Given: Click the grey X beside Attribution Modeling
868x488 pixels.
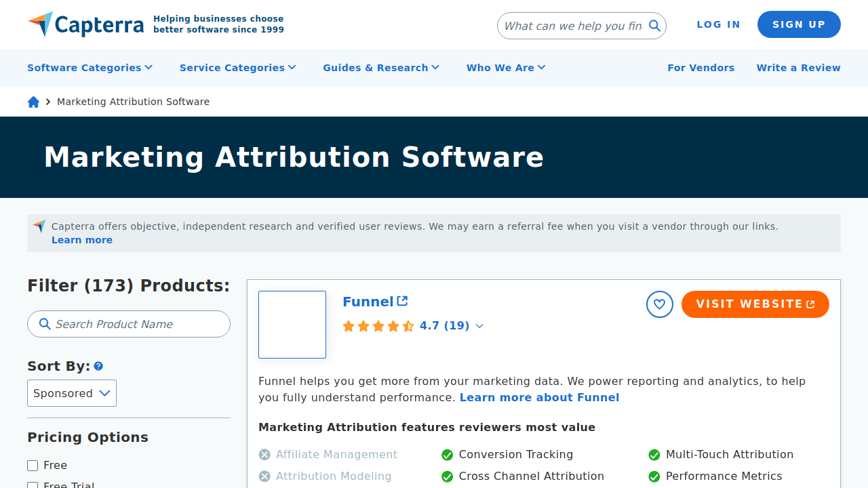Looking at the screenshot, I should (264, 476).
